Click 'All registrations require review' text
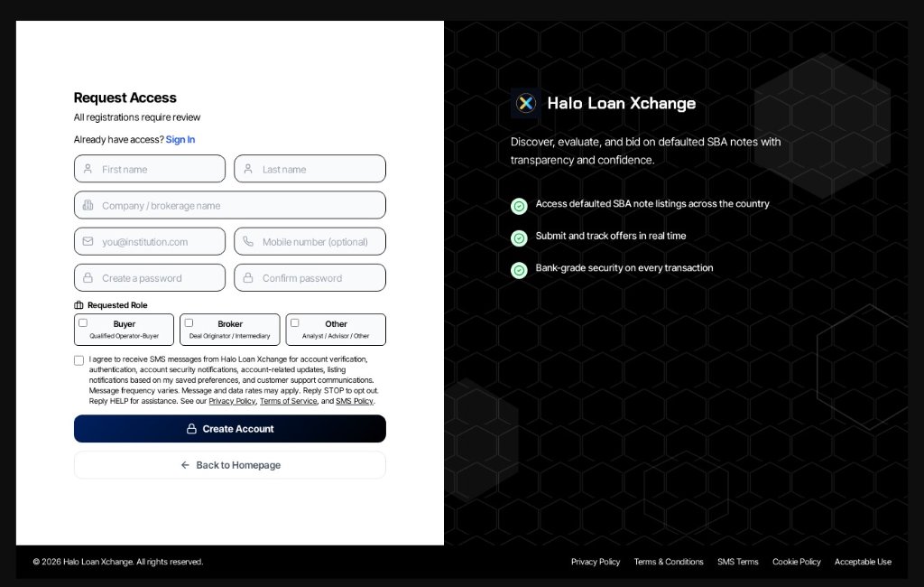Image resolution: width=924 pixels, height=587 pixels. pyautogui.click(x=137, y=117)
